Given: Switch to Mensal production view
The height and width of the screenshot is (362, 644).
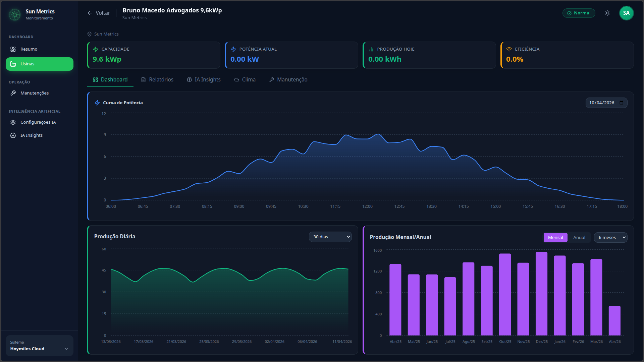Looking at the screenshot, I should [x=555, y=237].
